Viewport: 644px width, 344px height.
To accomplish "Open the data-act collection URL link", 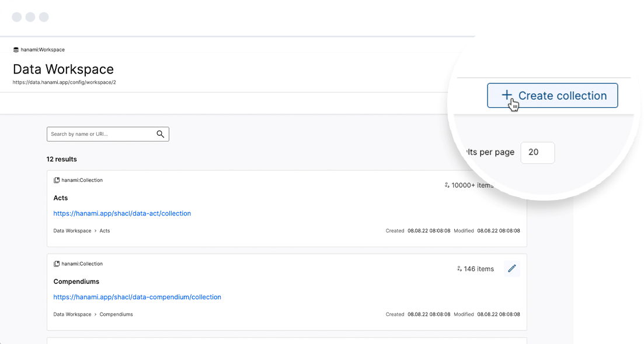I will click(122, 213).
